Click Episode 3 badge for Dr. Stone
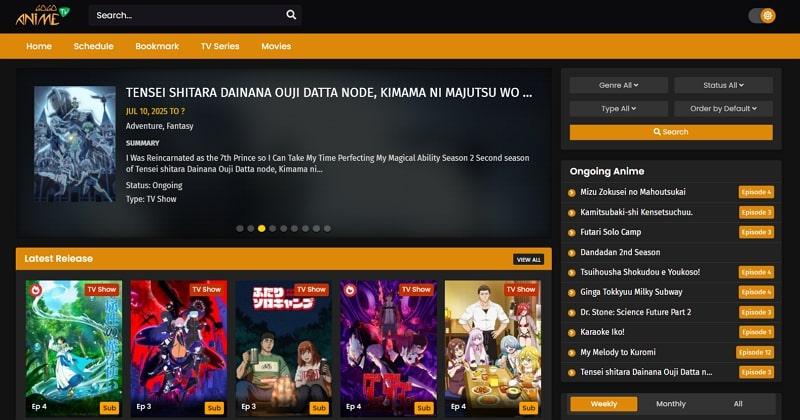This screenshot has width=800, height=420. [756, 312]
